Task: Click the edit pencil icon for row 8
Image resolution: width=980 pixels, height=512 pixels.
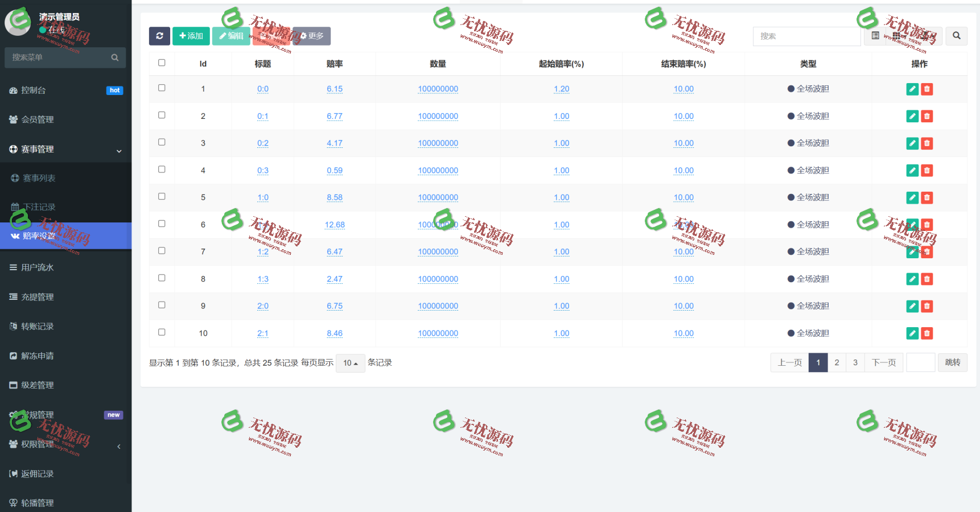Action: pos(912,279)
